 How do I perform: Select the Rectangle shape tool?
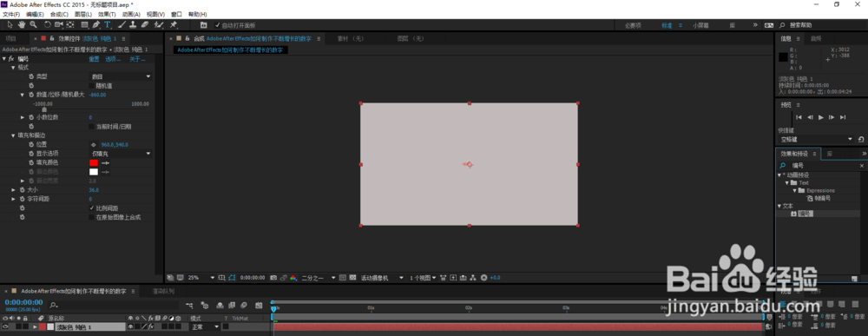click(85, 25)
